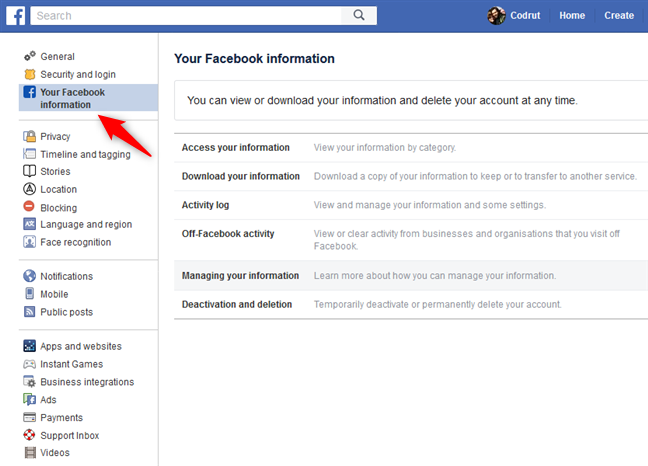Viewport: 648px width, 466px height.
Task: Click the Security and login badge icon
Action: 29,74
